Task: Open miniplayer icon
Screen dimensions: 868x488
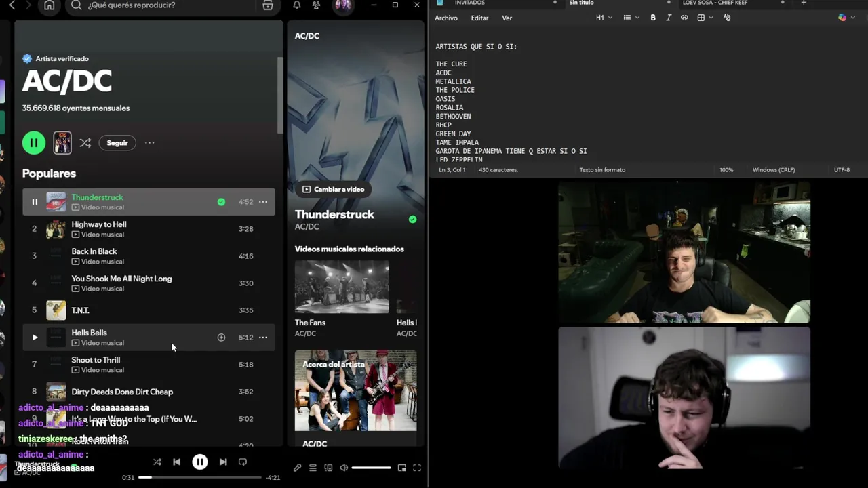Action: [402, 468]
